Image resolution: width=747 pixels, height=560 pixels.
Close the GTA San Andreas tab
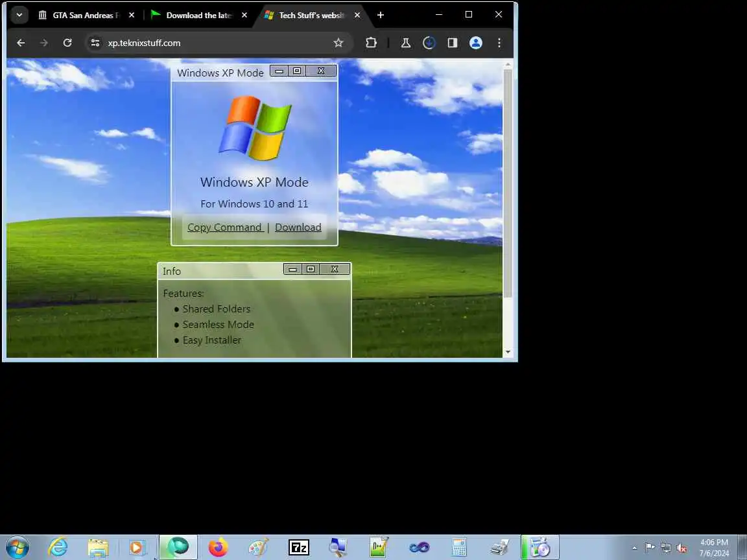click(132, 16)
